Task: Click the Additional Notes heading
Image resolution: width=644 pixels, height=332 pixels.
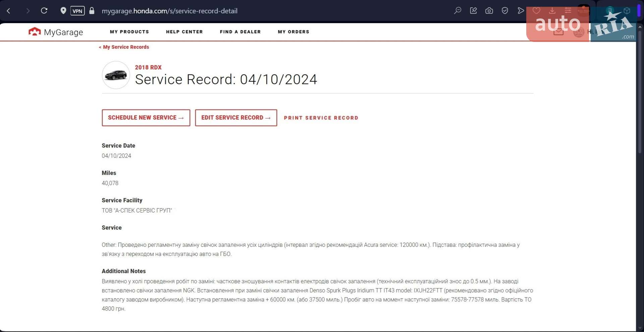Action: click(124, 271)
